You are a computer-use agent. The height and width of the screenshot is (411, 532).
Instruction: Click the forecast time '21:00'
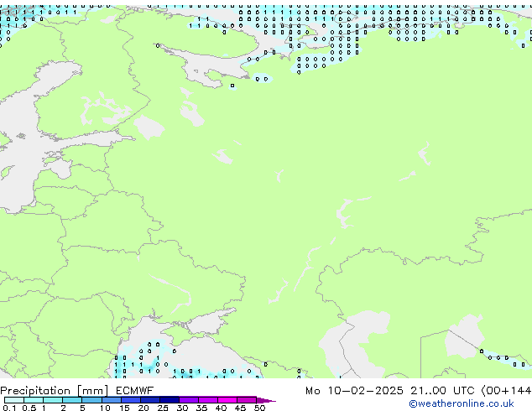coord(428,391)
